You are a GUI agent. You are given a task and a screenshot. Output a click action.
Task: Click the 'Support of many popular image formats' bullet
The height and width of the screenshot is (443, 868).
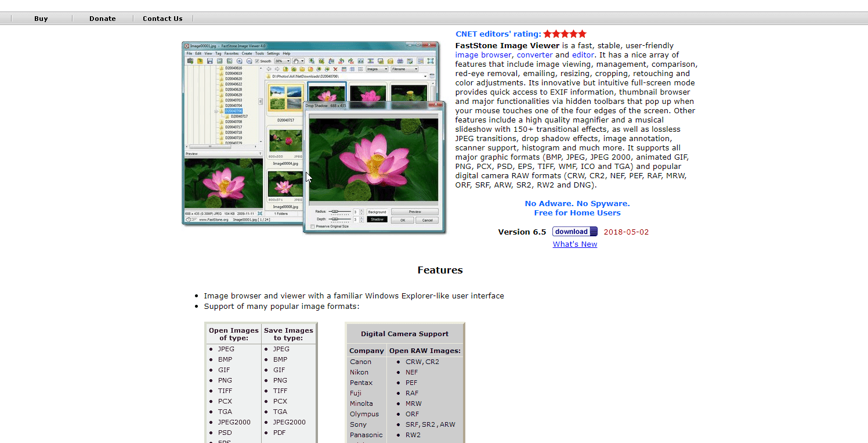tap(281, 307)
